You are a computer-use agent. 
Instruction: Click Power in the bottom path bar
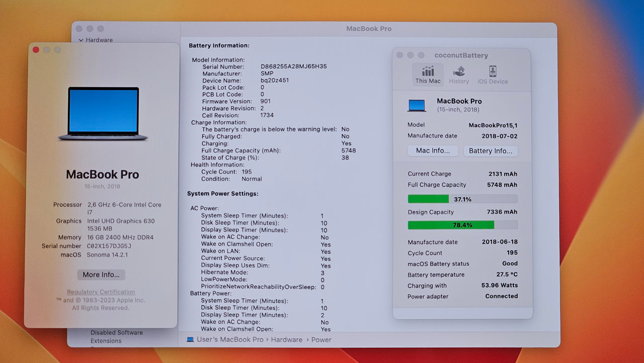[x=321, y=339]
